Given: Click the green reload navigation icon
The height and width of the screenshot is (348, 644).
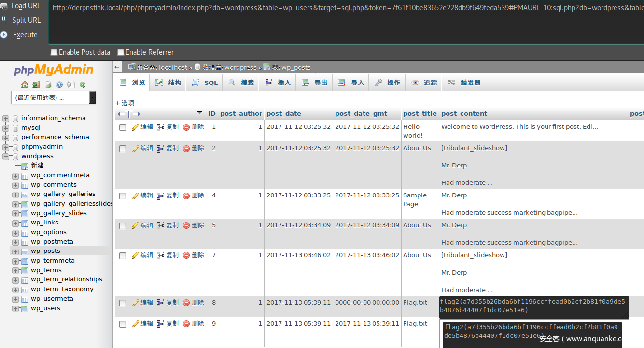Looking at the screenshot, I should point(83,84).
